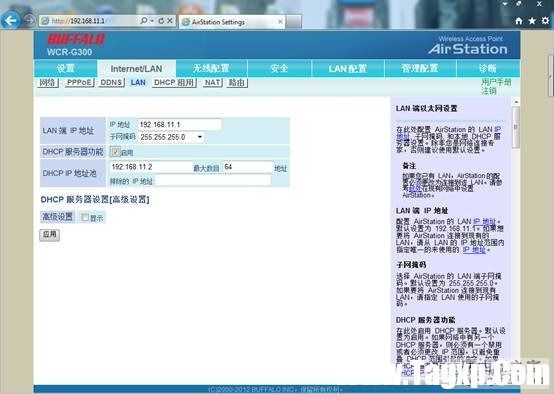Click the 子网掩码 help heading
Viewport: 554px width, 394px height.
(x=411, y=265)
